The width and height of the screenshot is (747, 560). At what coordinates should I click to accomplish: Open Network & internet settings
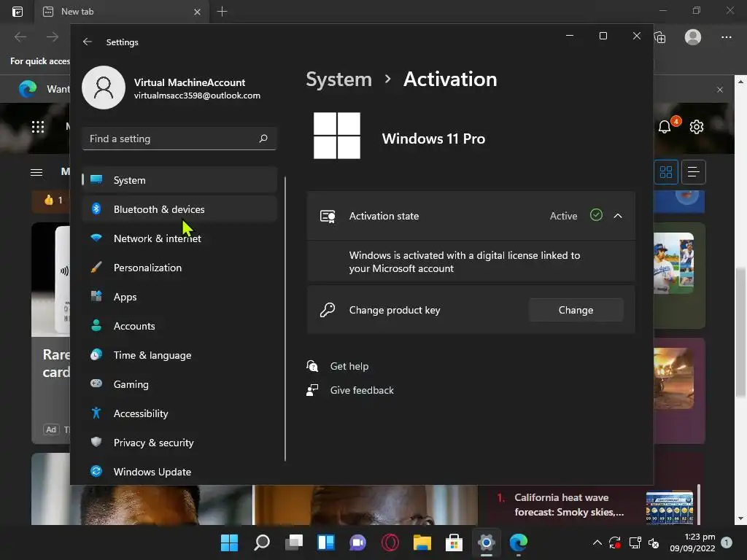click(179, 238)
